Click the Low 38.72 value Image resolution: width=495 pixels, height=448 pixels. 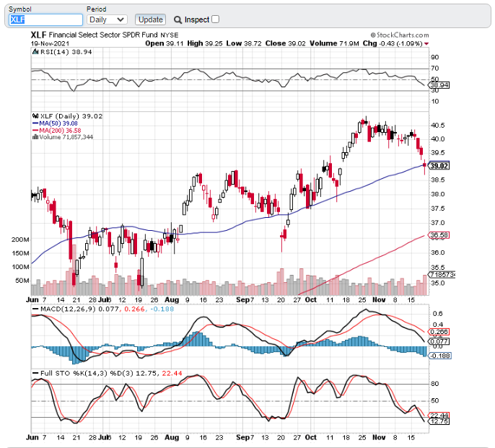(244, 43)
